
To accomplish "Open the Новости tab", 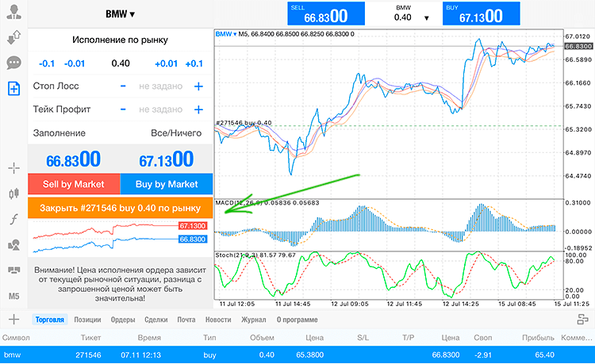I will click(218, 320).
